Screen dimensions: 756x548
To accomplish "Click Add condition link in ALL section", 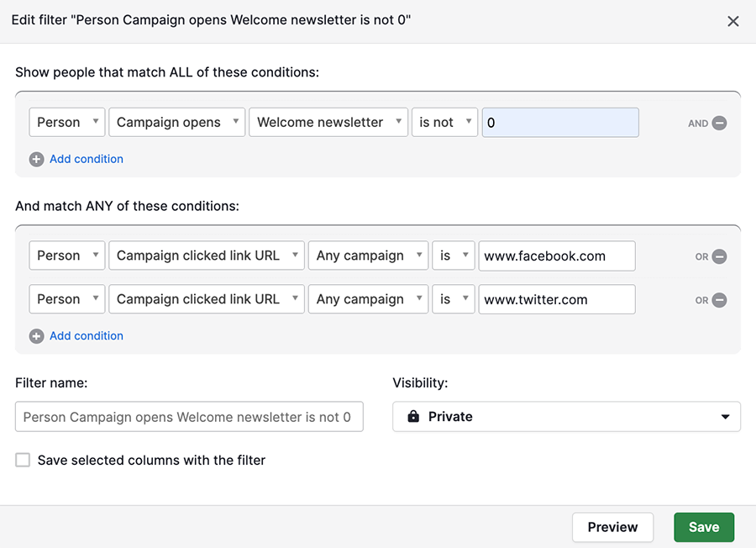I will [86, 160].
